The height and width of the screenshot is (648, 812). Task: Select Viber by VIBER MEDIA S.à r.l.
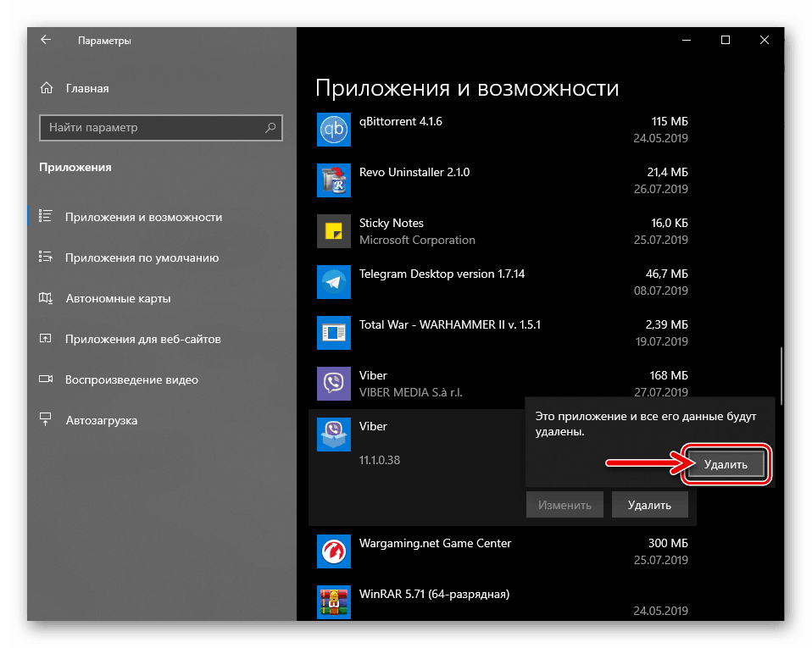[503, 384]
